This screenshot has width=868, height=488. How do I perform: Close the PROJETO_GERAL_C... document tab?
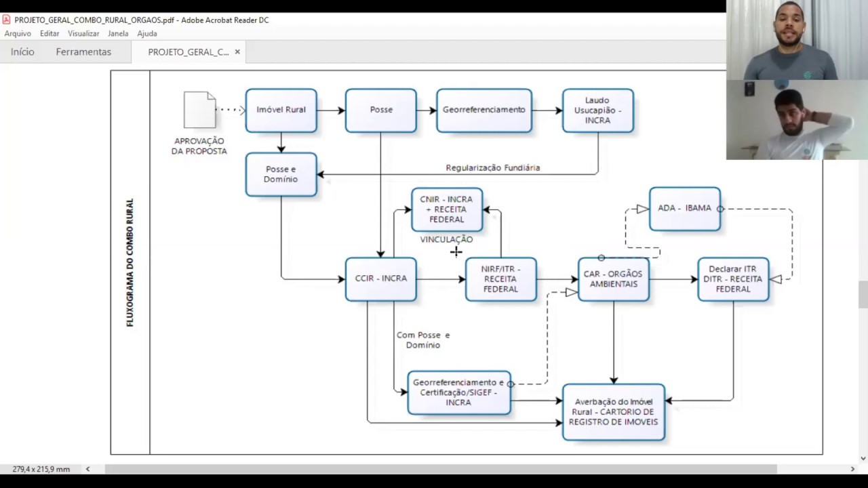coord(237,52)
